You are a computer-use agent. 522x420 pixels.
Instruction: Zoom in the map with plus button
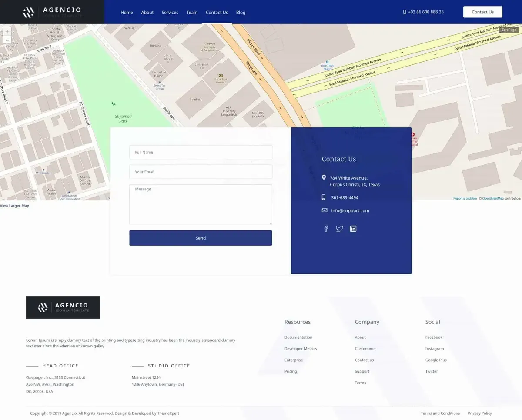[7, 32]
